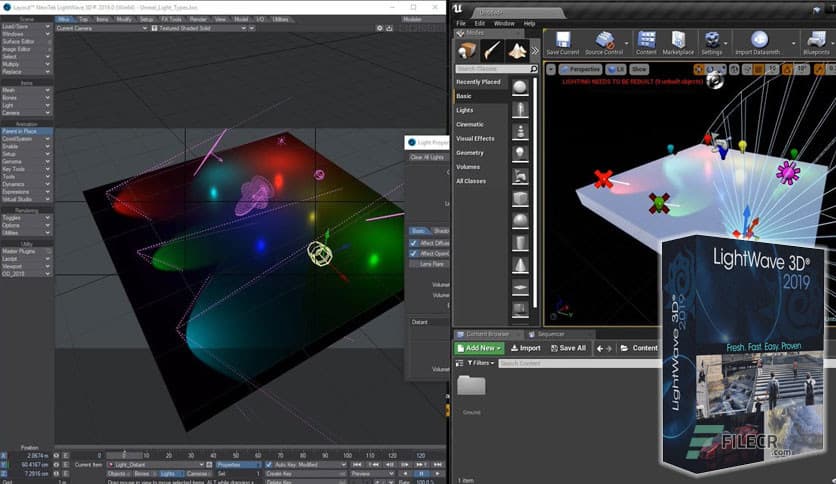Enable Objects selection mode
Image resolution: width=836 pixels, height=484 pixels.
[x=118, y=474]
